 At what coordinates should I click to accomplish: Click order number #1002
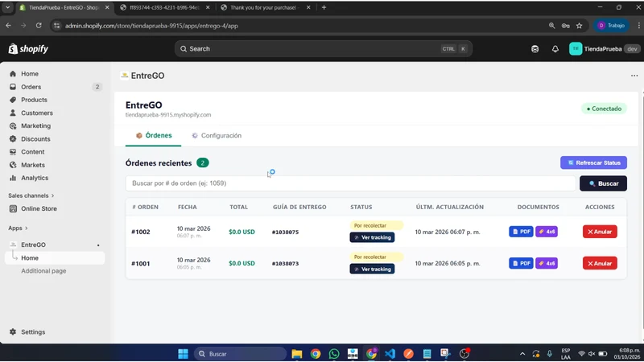(x=140, y=232)
